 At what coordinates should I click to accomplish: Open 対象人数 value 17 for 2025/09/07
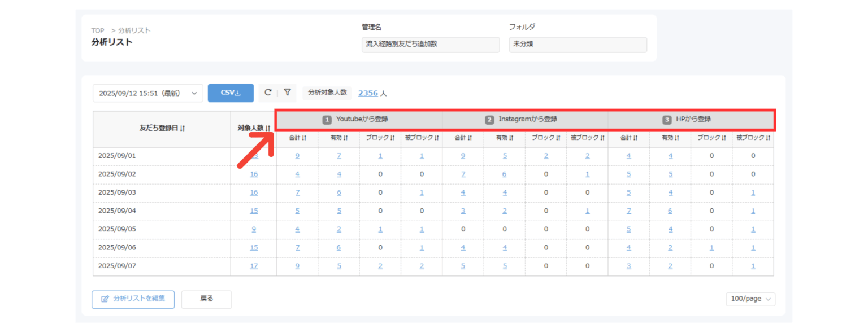[x=254, y=266]
